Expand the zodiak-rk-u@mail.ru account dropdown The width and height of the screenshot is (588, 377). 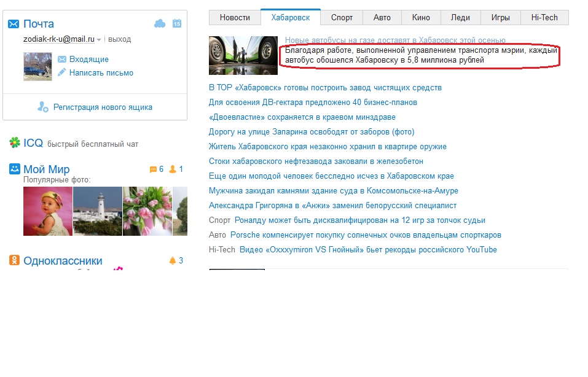tap(99, 40)
